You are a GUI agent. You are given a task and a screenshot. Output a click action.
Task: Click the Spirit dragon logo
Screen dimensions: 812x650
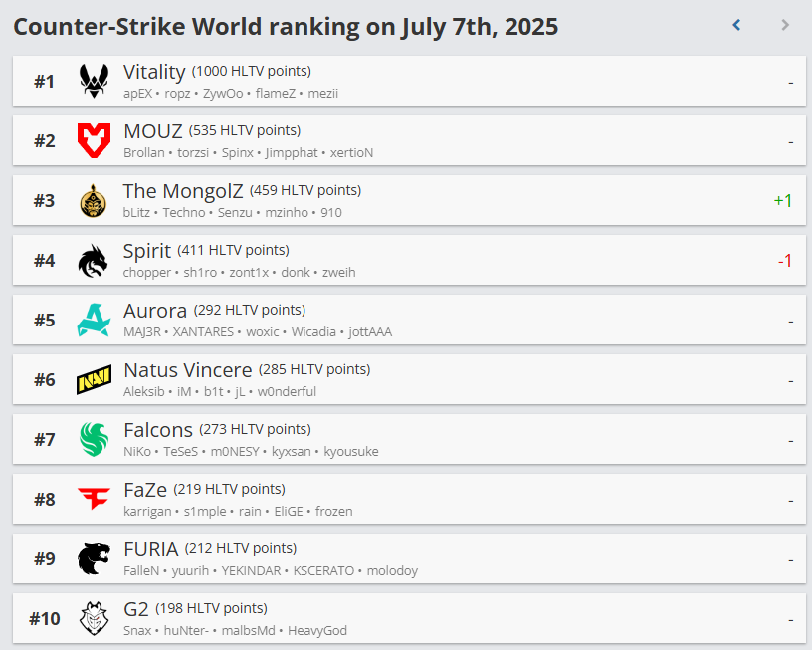tap(94, 260)
